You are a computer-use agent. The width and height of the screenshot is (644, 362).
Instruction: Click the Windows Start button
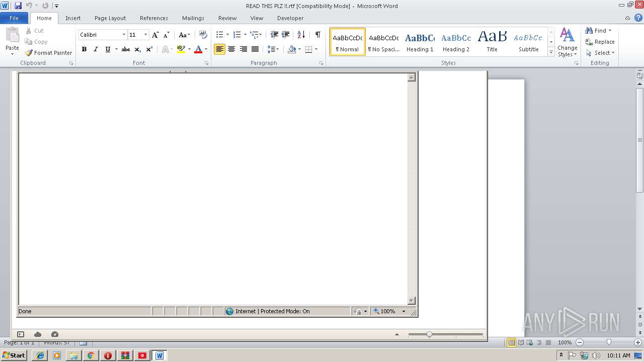(14, 355)
